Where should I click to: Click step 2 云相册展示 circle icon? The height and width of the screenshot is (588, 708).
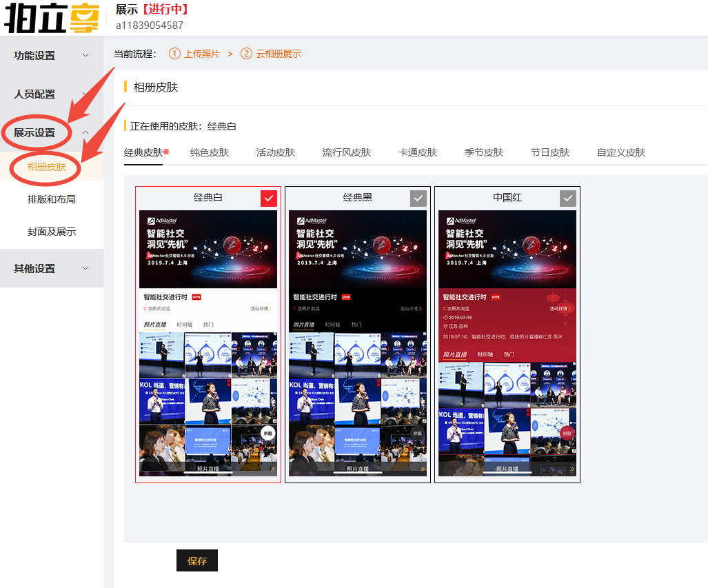pyautogui.click(x=246, y=54)
